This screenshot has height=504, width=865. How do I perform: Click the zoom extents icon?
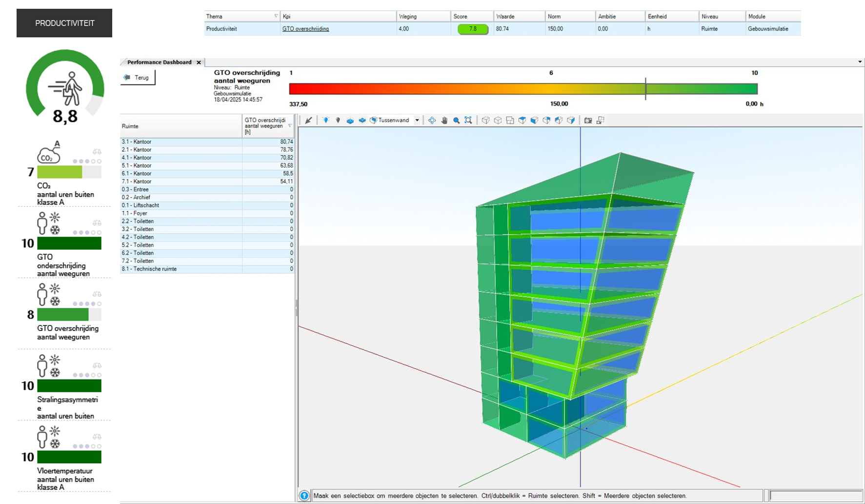tap(468, 121)
